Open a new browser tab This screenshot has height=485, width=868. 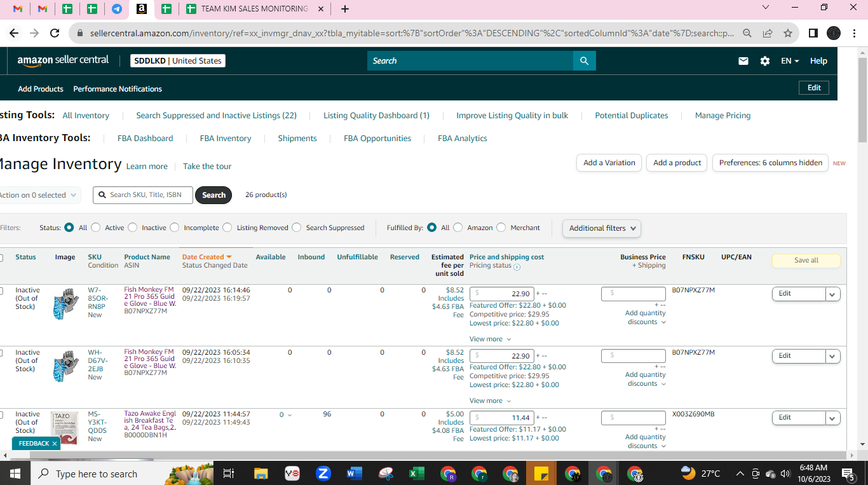[345, 9]
